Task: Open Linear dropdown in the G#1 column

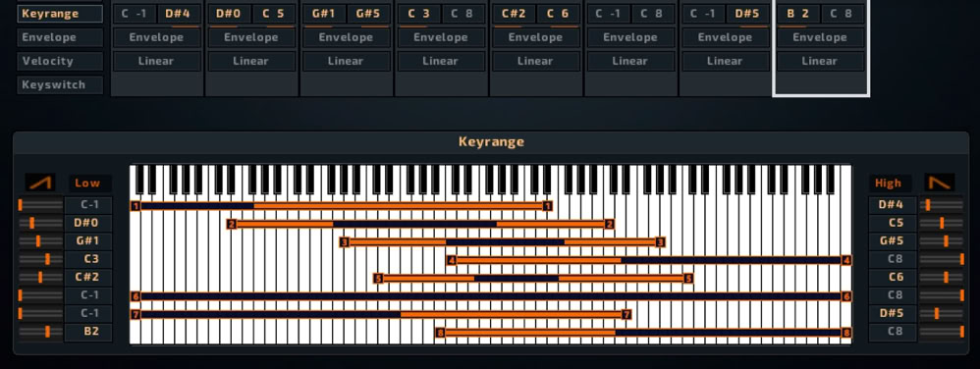Action: 347,61
